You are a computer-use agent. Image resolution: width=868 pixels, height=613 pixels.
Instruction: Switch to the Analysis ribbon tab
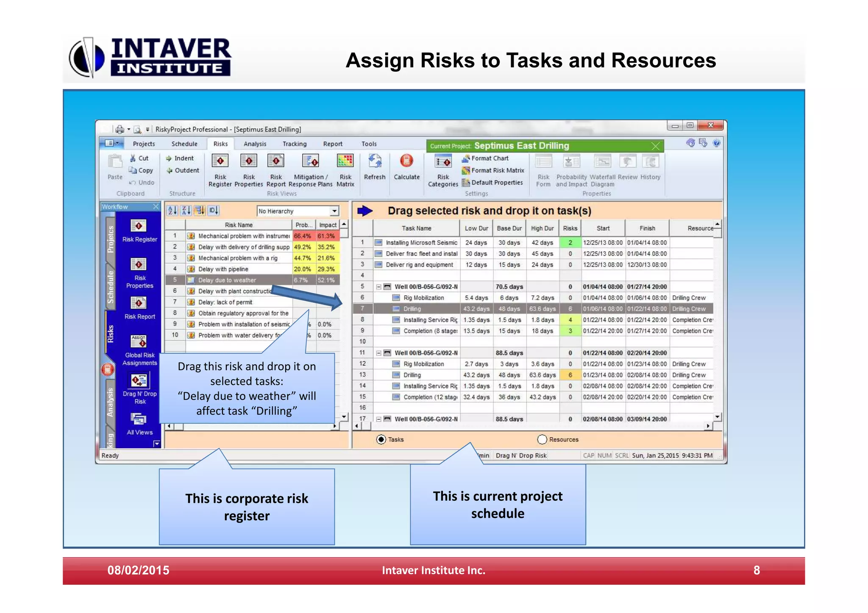pyautogui.click(x=255, y=144)
